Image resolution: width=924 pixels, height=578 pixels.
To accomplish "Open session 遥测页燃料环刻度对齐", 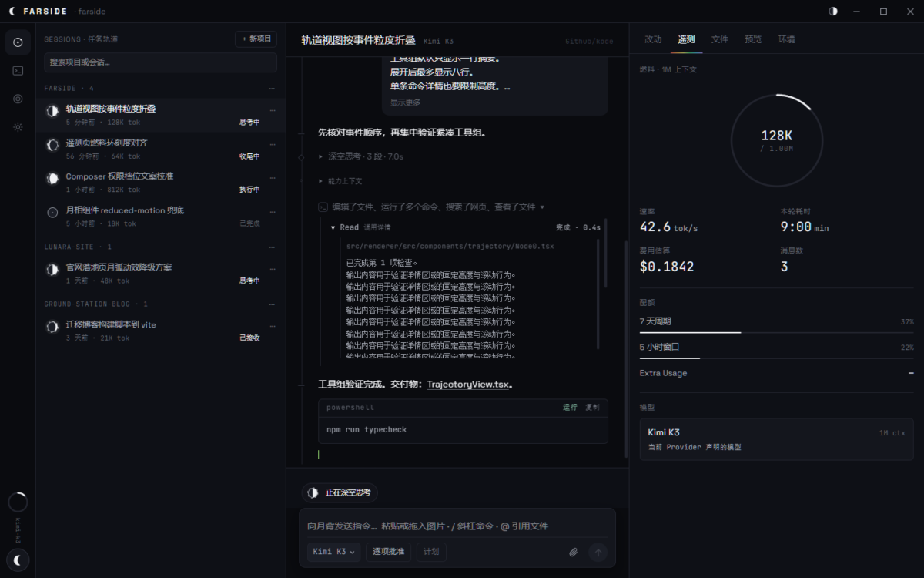I will [x=161, y=149].
